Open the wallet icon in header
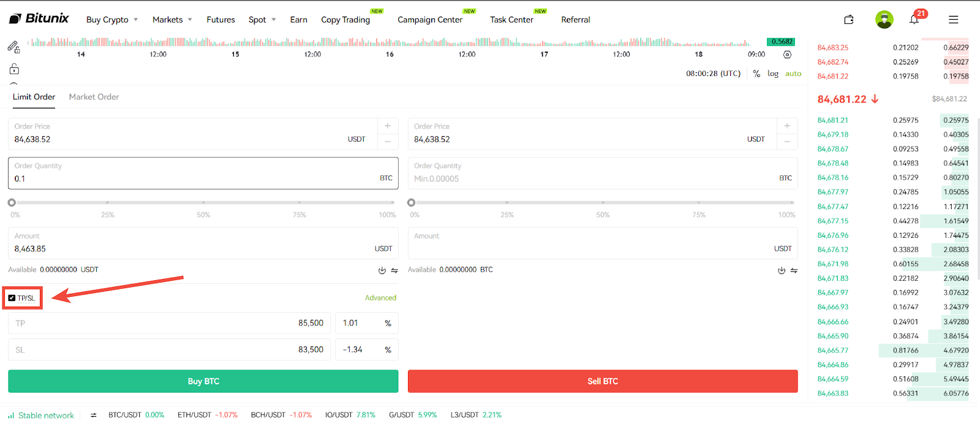980x423 pixels. tap(849, 20)
